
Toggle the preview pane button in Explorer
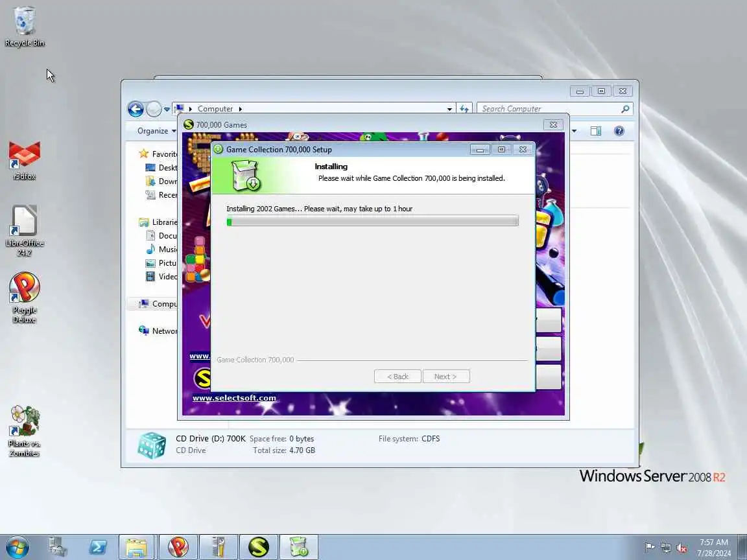596,131
